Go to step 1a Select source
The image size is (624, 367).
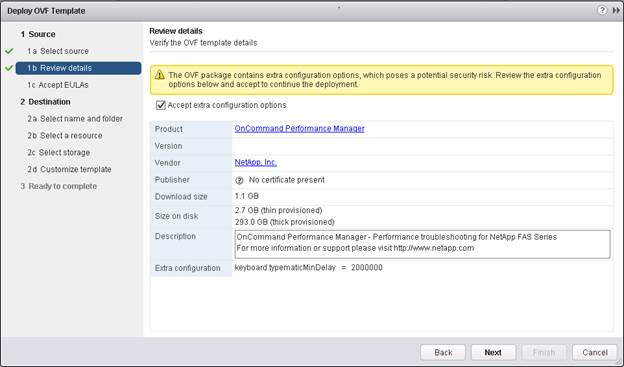(58, 51)
